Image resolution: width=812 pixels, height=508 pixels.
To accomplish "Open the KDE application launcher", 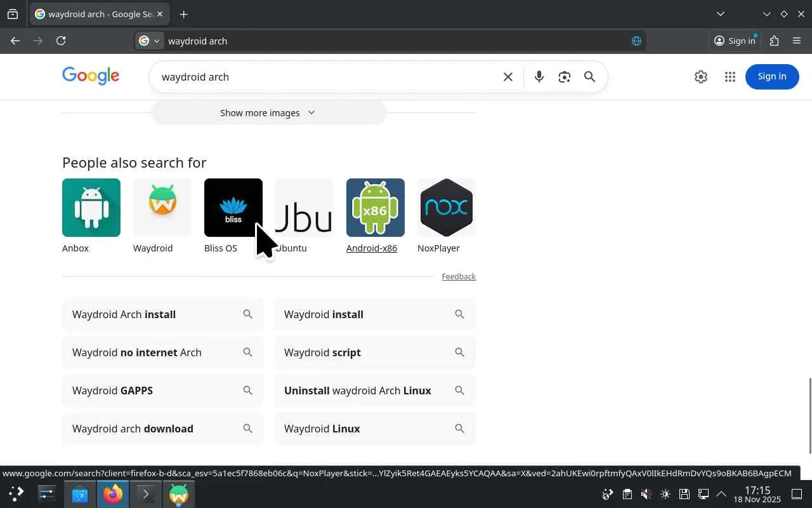I will click(x=16, y=493).
